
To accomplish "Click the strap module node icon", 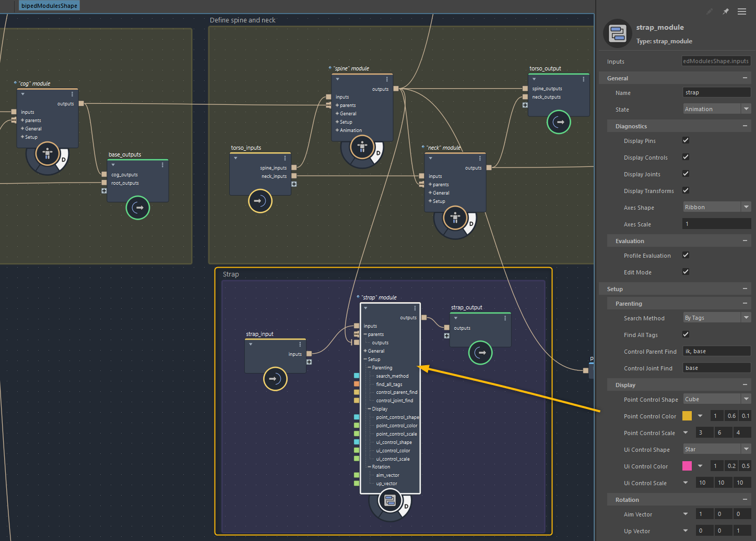I will click(x=389, y=501).
